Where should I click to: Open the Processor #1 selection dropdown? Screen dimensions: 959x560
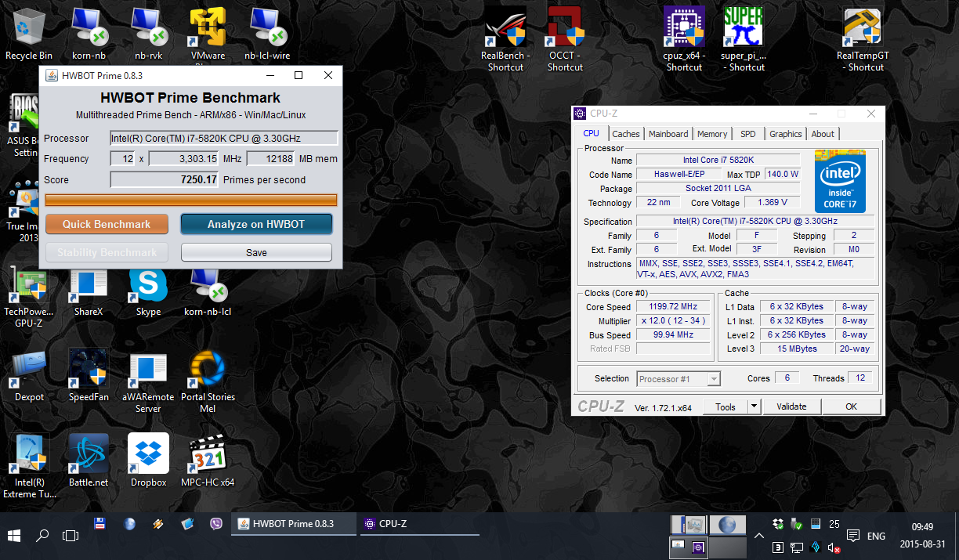point(679,379)
